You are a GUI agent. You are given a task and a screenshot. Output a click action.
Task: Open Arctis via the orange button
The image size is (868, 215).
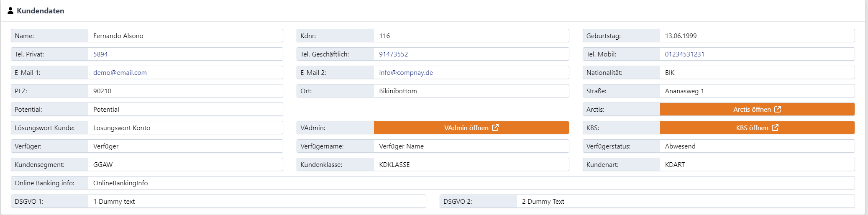coord(751,109)
